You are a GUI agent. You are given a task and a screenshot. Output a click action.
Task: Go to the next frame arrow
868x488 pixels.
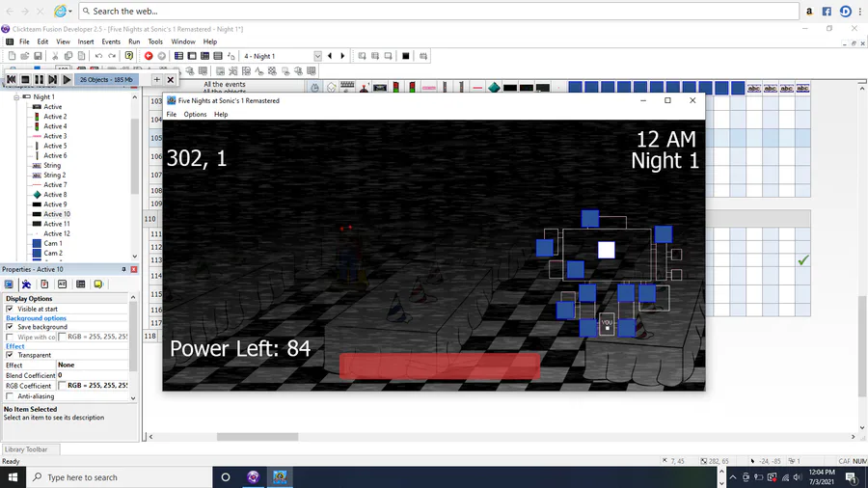point(342,56)
